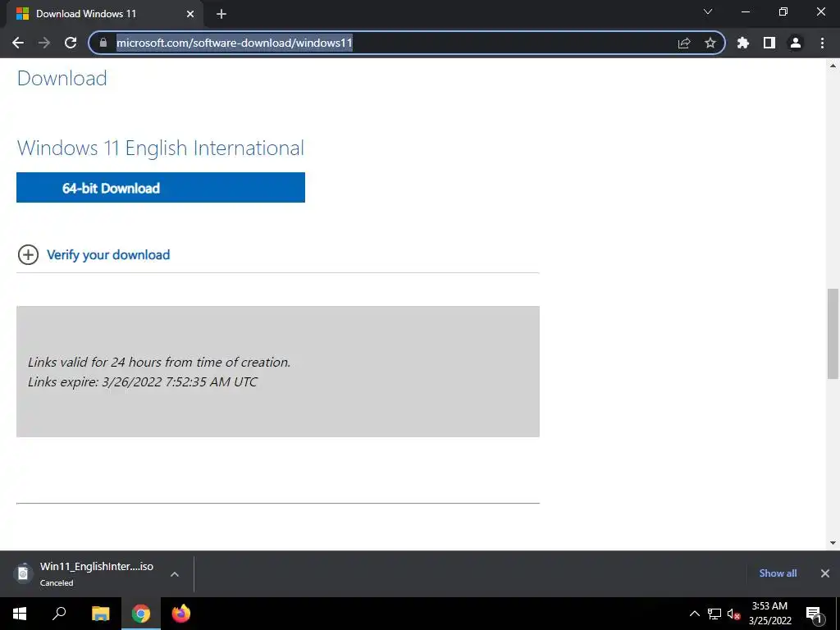
Task: Open the muted volume tray icon
Action: [733, 614]
